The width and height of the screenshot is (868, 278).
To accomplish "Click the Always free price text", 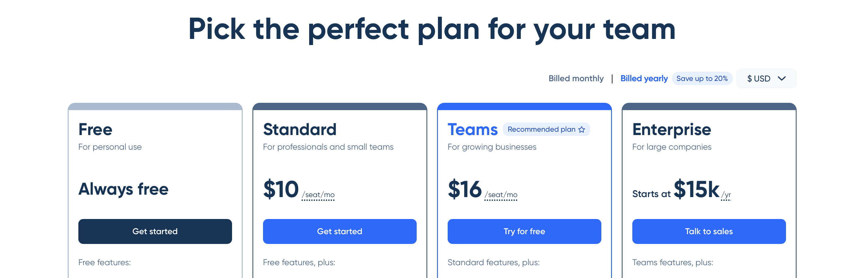I will coord(123,189).
